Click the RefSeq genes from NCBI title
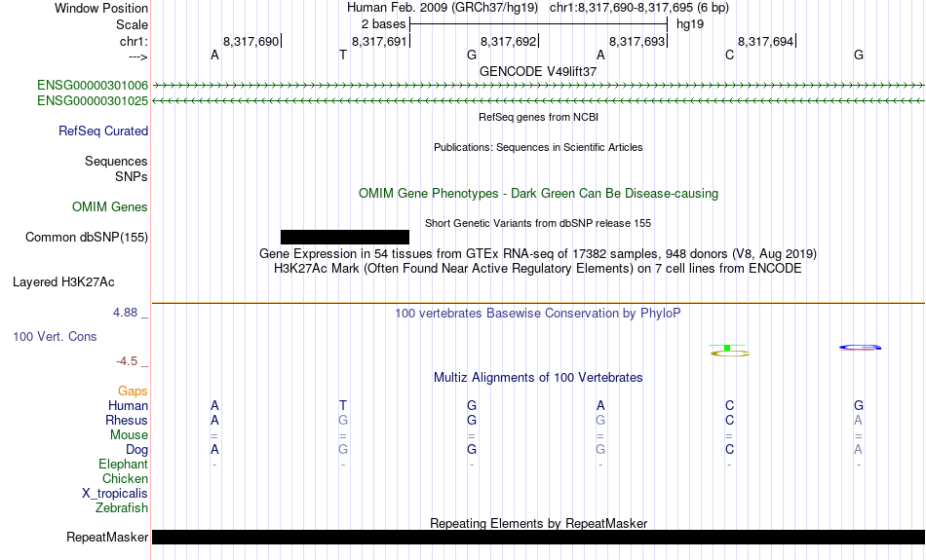Image resolution: width=926 pixels, height=560 pixels. coord(538,117)
